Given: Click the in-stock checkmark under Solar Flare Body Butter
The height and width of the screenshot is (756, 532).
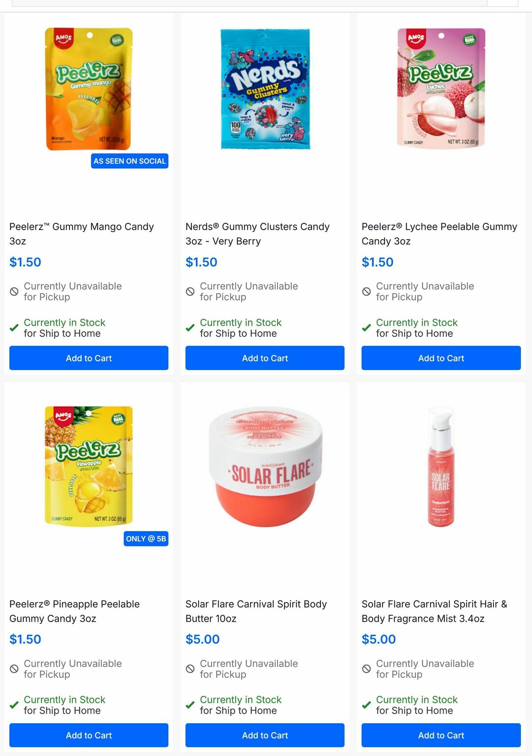Looking at the screenshot, I should (190, 705).
